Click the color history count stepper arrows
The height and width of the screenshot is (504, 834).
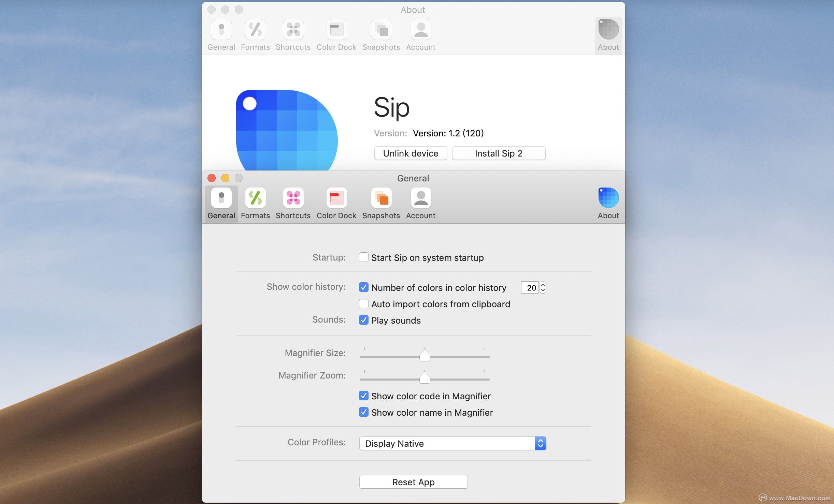pos(543,287)
